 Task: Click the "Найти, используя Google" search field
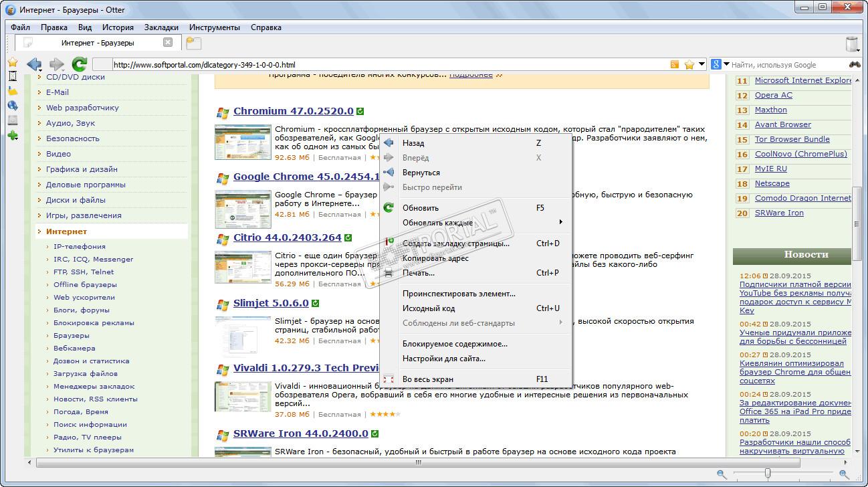click(x=788, y=65)
